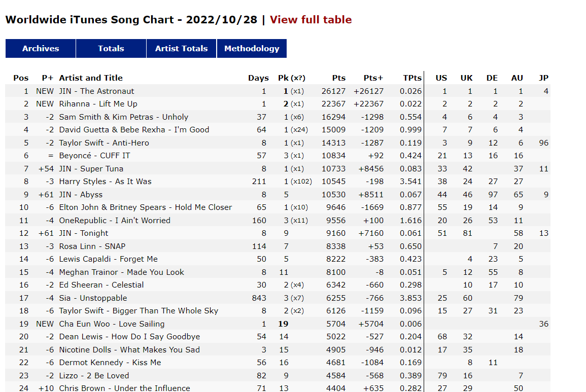Image resolution: width=586 pixels, height=392 pixels.
Task: Click the Pts column header
Action: pos(338,78)
